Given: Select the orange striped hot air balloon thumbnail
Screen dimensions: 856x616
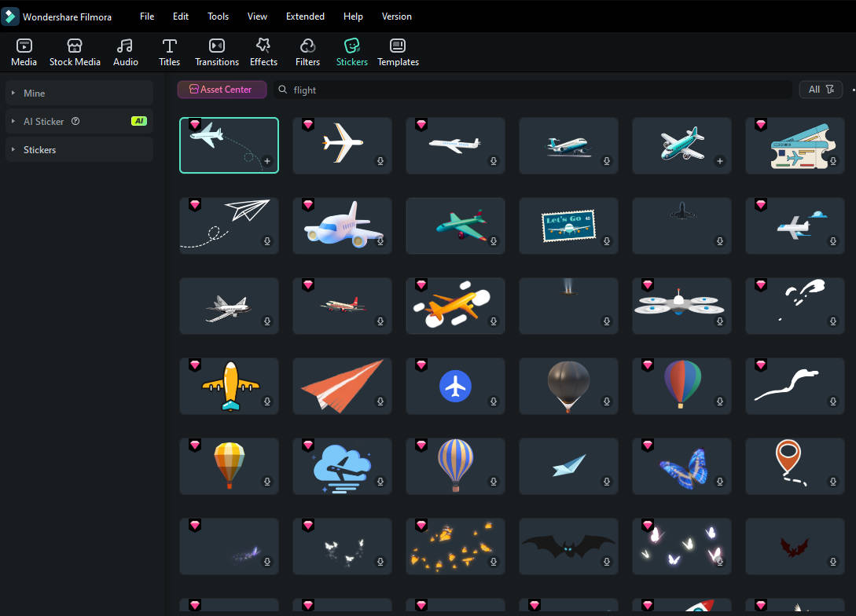Looking at the screenshot, I should click(230, 466).
